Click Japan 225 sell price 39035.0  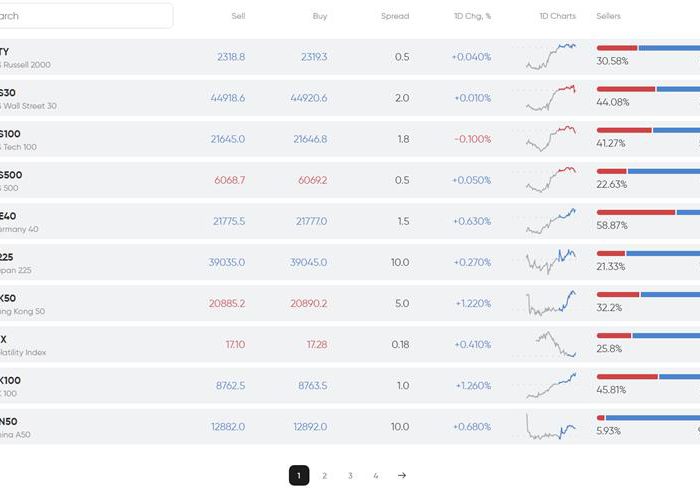[227, 262]
